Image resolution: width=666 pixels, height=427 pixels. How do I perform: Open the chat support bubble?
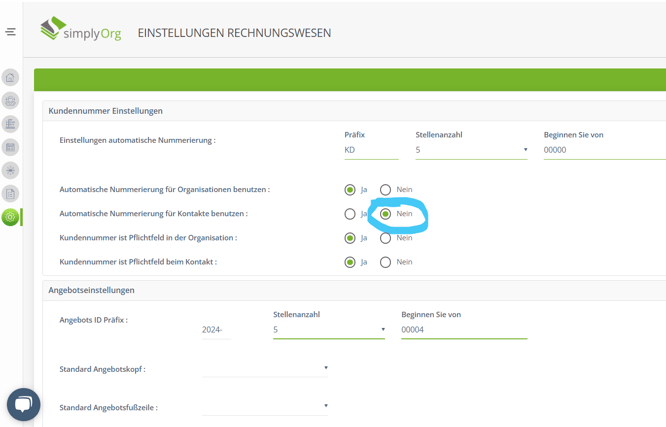point(23,404)
